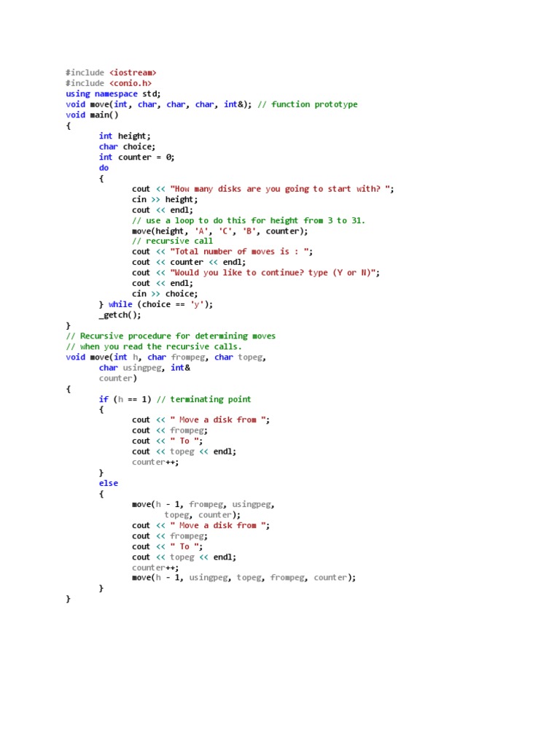
Task: Click the final move(h - 1, usingpeg...) call
Action: [244, 578]
